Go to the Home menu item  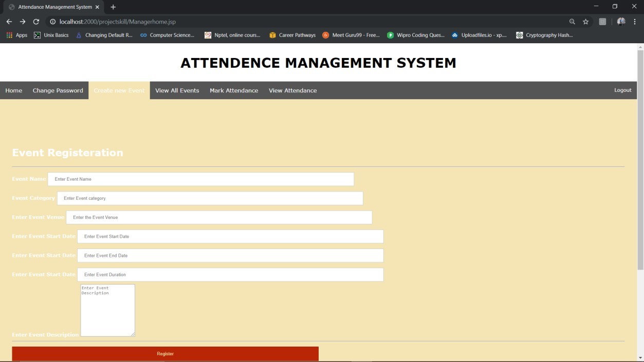click(x=14, y=90)
